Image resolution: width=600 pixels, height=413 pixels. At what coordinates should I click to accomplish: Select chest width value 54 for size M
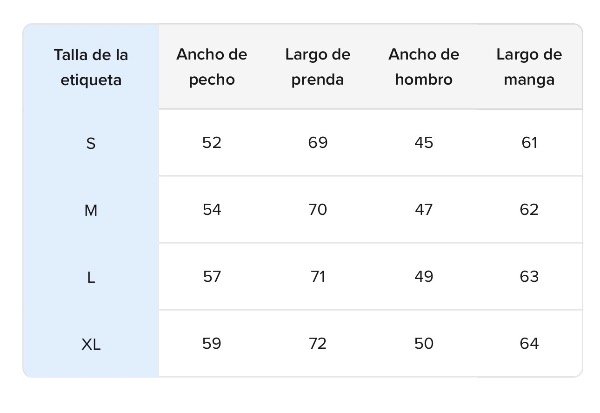point(211,210)
